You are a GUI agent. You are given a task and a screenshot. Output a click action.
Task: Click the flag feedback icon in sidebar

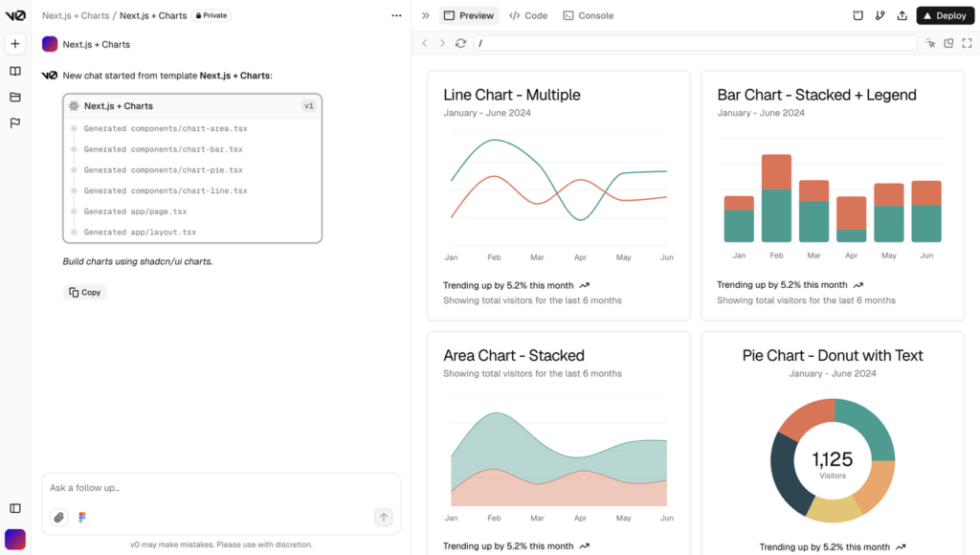click(x=15, y=123)
